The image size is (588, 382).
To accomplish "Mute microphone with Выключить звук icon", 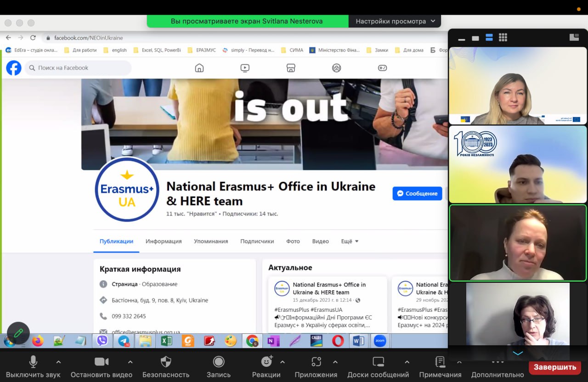I will pyautogui.click(x=33, y=362).
